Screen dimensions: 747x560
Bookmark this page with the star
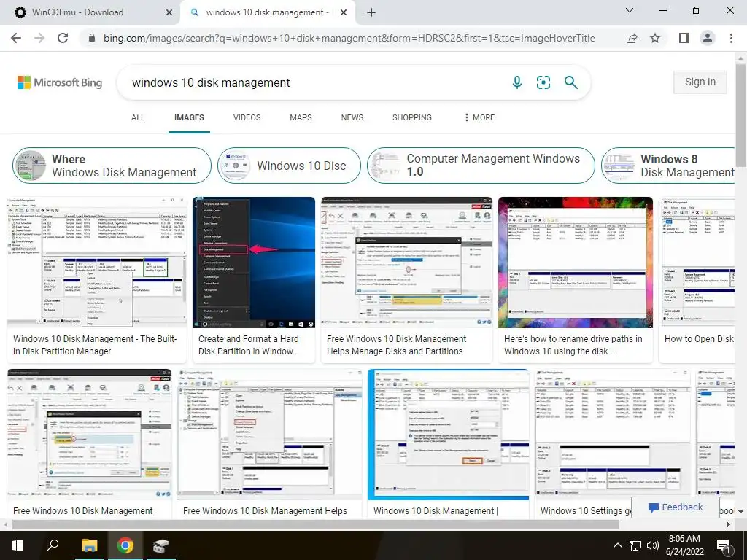click(x=656, y=38)
